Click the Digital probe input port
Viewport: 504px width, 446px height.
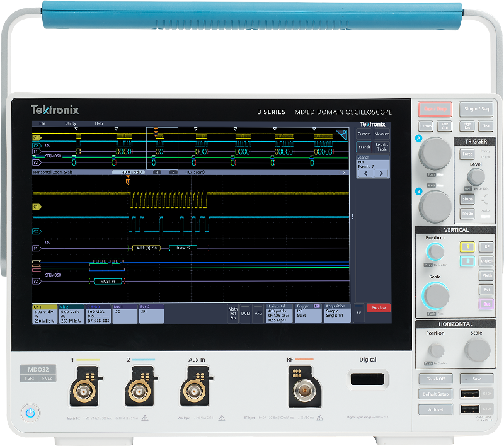tap(367, 379)
